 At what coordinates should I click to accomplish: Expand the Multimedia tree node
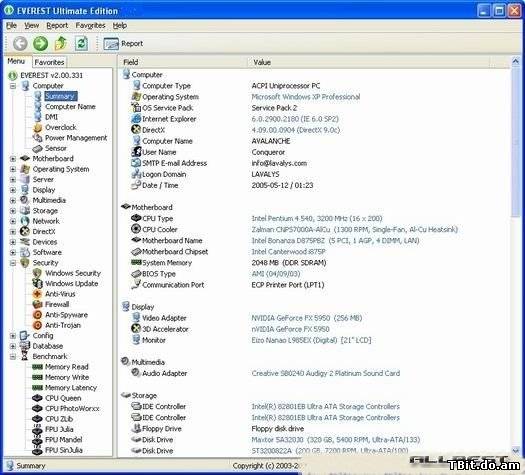tap(13, 200)
